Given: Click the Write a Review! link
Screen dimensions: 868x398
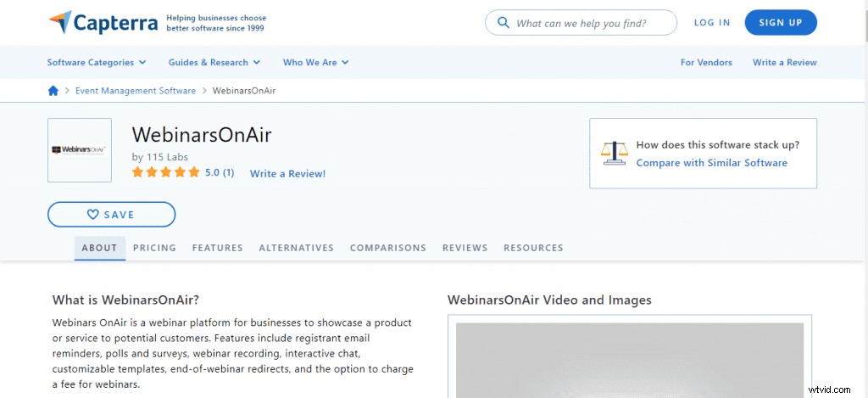Looking at the screenshot, I should tap(288, 173).
